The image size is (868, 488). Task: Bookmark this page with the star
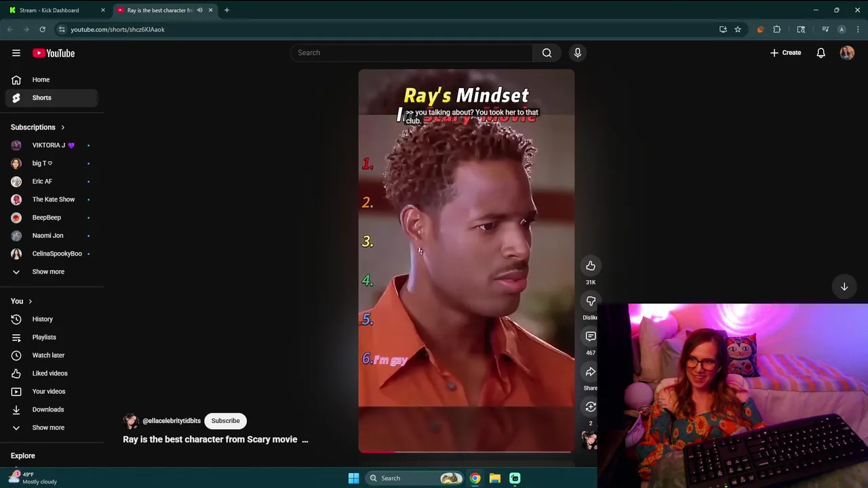point(738,29)
